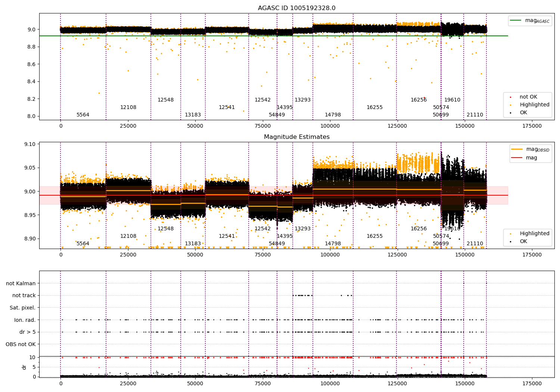Click obsid label 13293 in Magnitude Estimates plot
560x392 pixels.
pyautogui.click(x=302, y=229)
